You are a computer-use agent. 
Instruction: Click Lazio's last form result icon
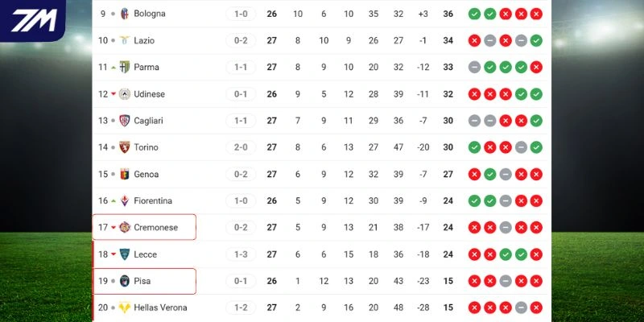(536, 40)
